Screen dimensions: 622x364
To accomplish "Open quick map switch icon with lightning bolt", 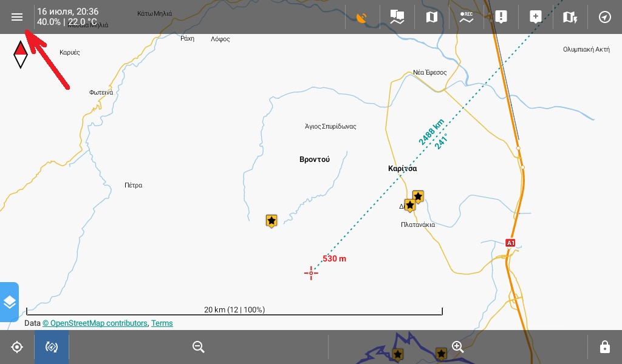I will (x=570, y=17).
